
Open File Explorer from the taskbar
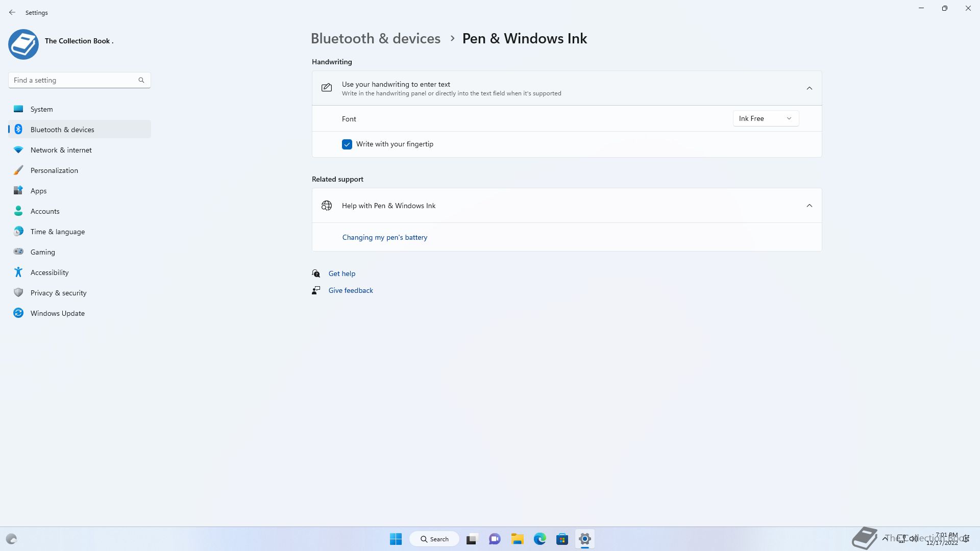coord(517,539)
